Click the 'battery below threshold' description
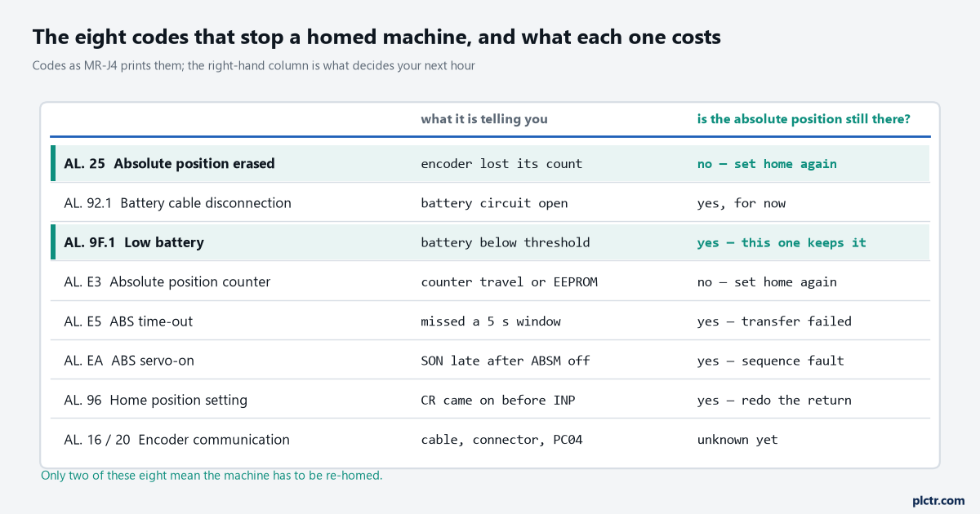 [x=506, y=242]
